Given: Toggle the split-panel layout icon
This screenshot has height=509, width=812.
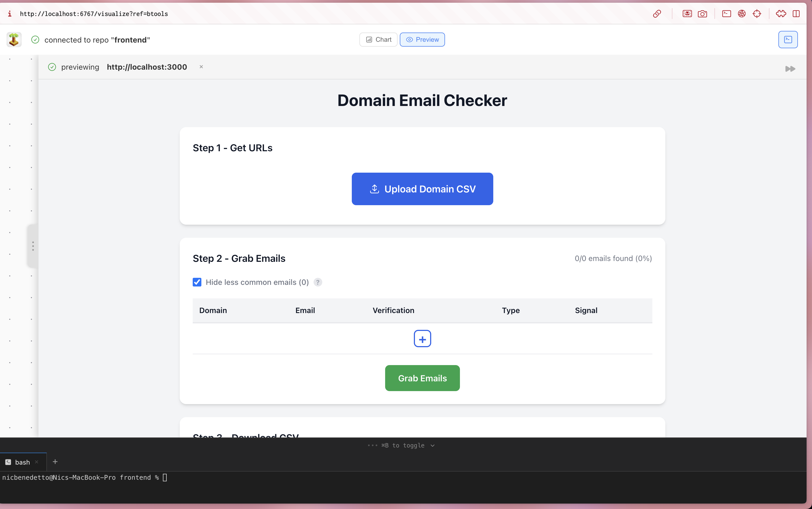Looking at the screenshot, I should (x=797, y=14).
